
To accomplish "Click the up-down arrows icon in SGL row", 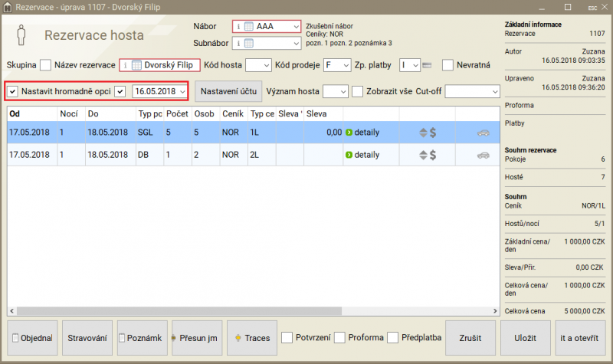I will coord(421,133).
